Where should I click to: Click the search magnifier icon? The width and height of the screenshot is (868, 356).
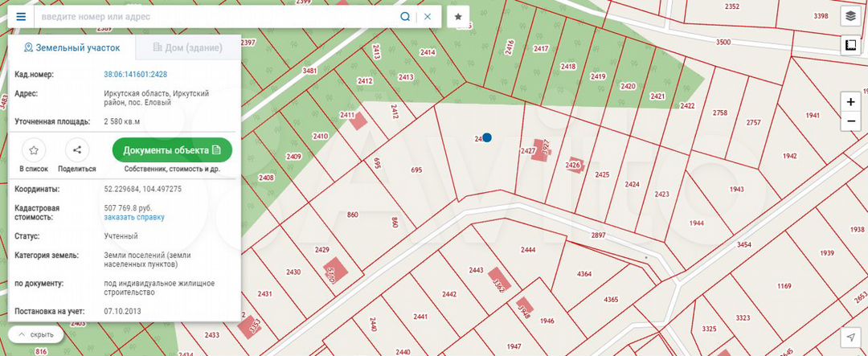tap(405, 16)
